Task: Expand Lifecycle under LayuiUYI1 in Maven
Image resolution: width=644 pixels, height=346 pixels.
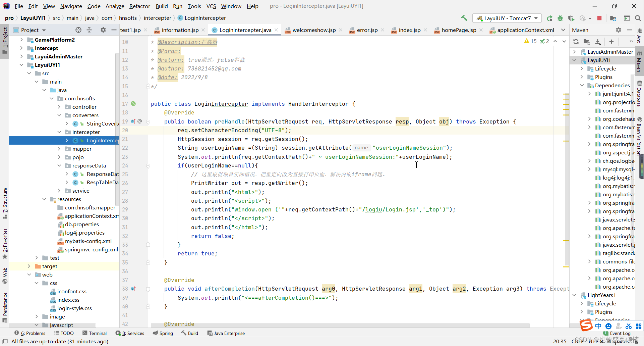Action: click(582, 68)
